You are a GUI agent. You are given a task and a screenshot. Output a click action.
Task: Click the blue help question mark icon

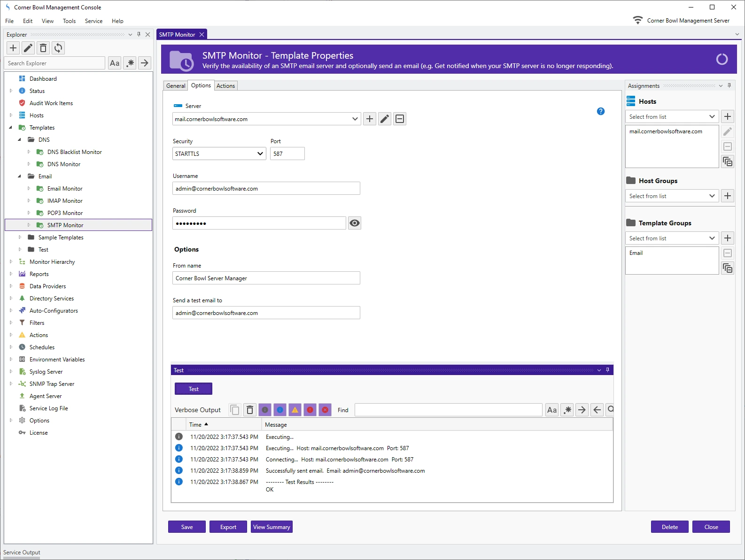click(600, 111)
